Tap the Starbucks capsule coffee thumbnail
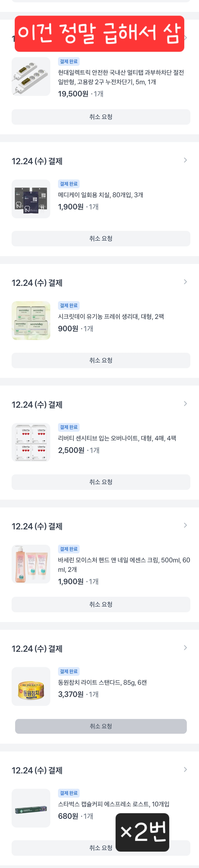This screenshot has height=868, width=199. click(x=31, y=808)
